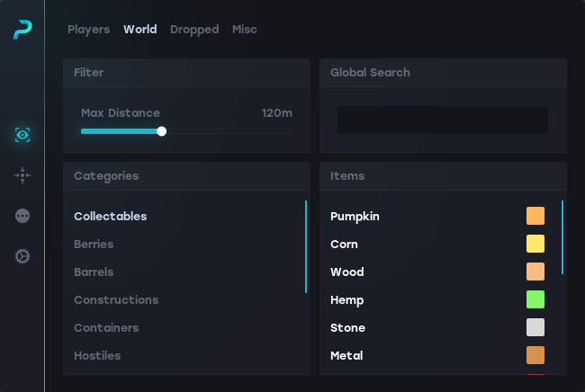
Task: Open the eye visuals sidebar section
Action: pyautogui.click(x=22, y=135)
